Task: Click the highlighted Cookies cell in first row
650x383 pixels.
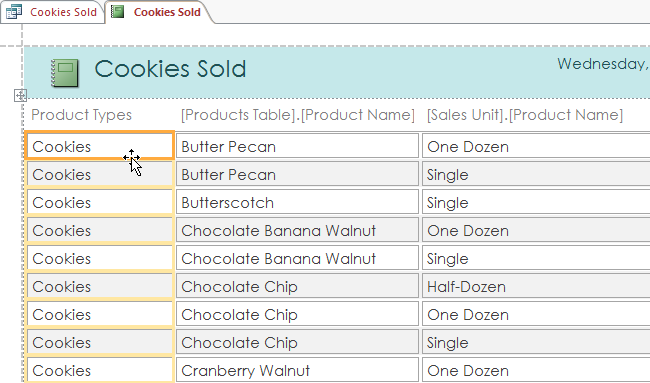Action: point(99,145)
